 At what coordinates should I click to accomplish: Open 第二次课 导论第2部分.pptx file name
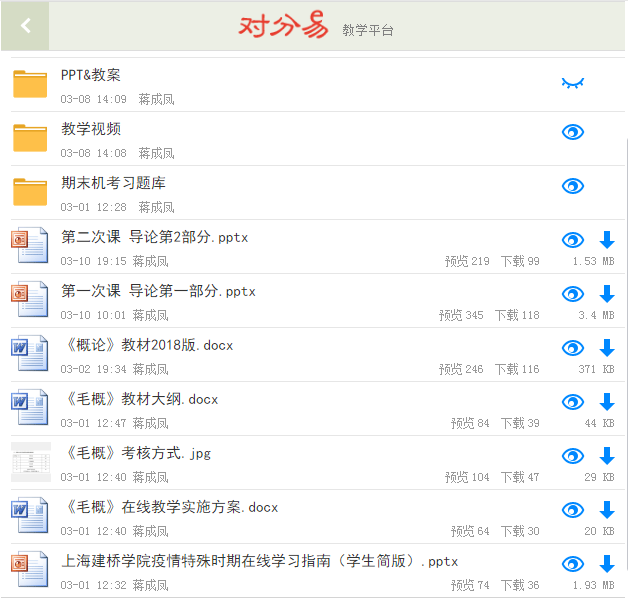154,237
